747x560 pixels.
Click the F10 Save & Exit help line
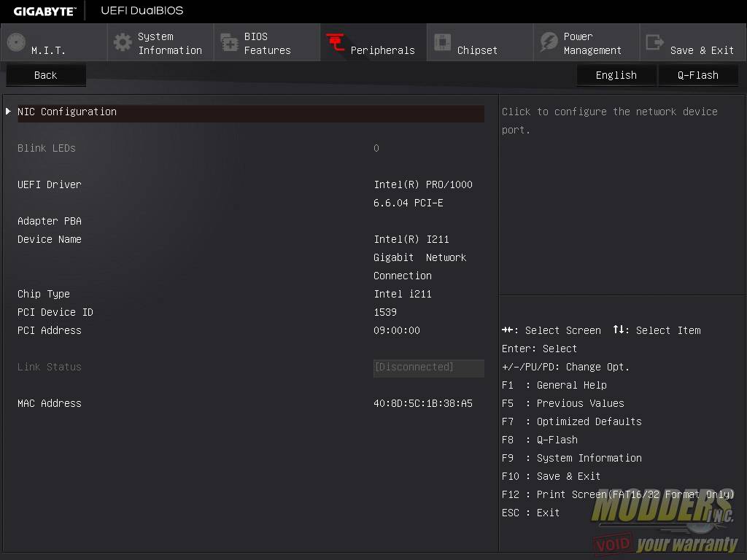(x=551, y=476)
